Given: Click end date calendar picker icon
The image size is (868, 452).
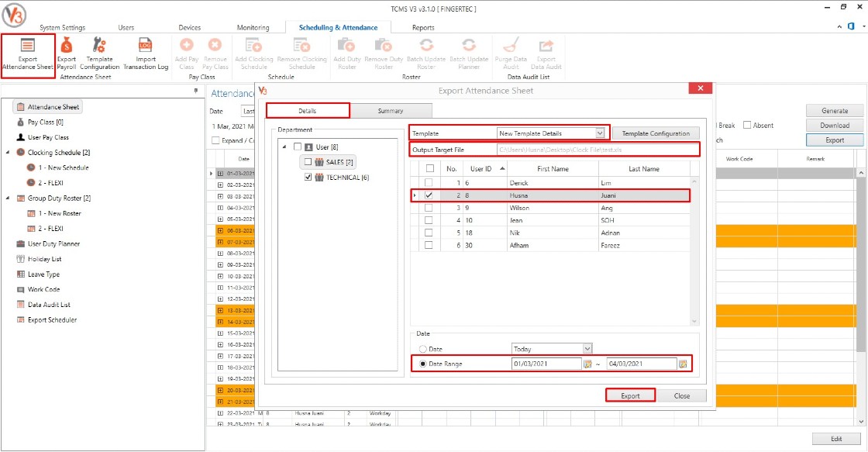Looking at the screenshot, I should 683,364.
